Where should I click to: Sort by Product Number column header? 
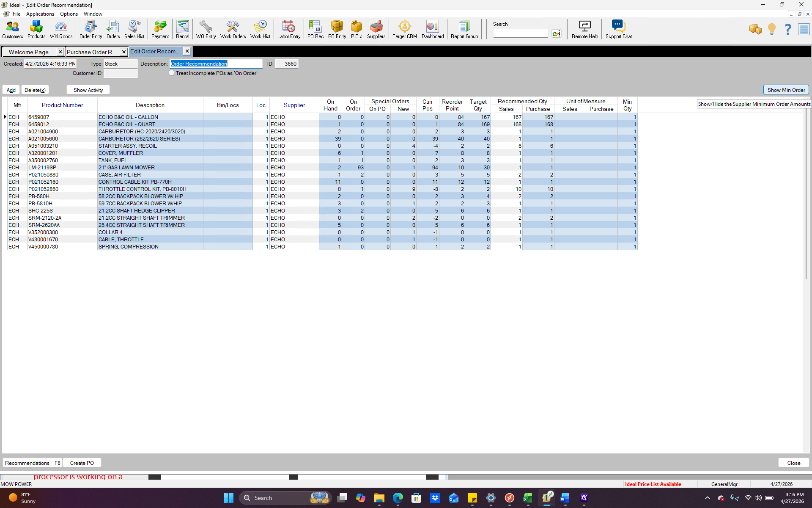(x=62, y=105)
